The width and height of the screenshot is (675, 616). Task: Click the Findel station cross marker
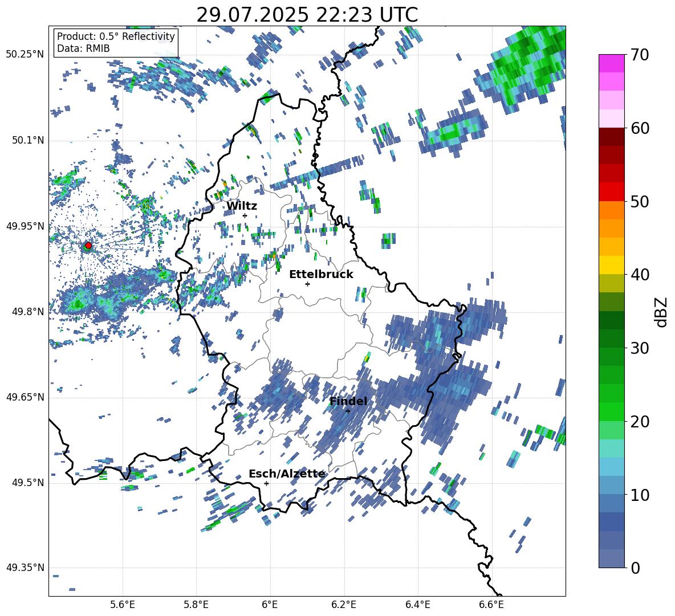pos(348,411)
